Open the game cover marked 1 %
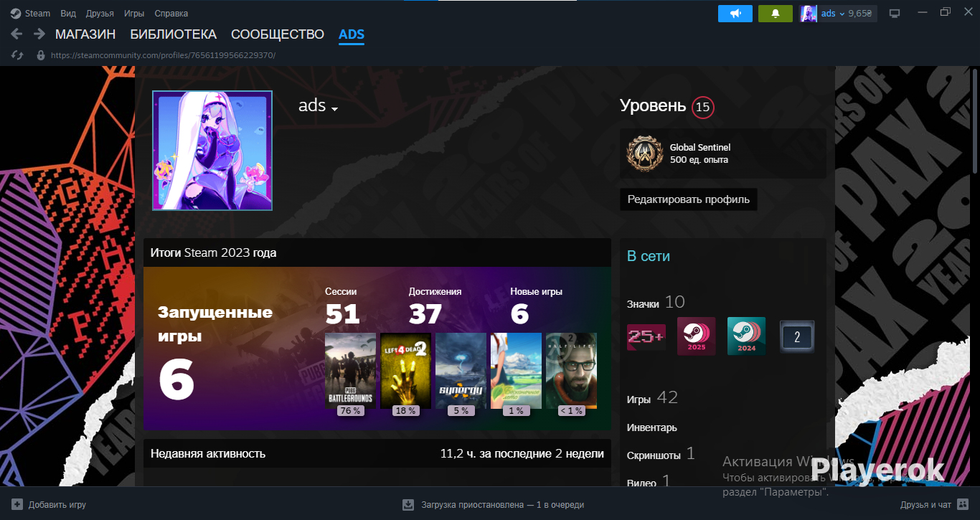This screenshot has width=980, height=520. 516,371
